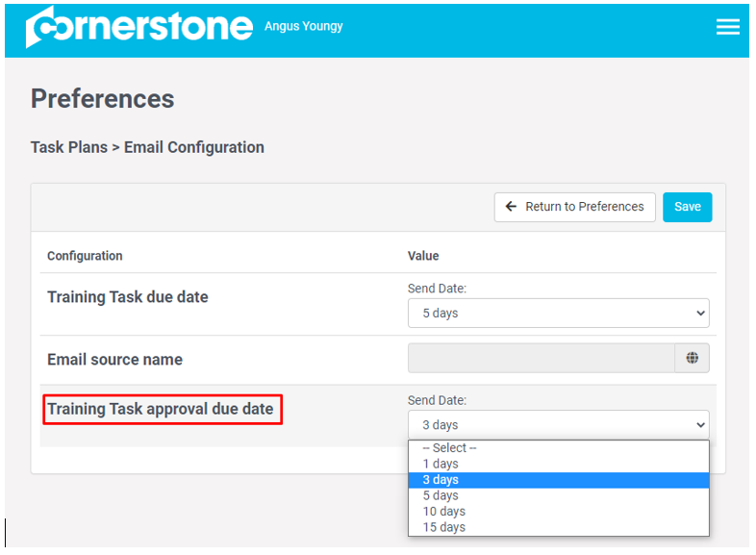Click the Value column header
The width and height of the screenshot is (756, 555).
click(423, 256)
